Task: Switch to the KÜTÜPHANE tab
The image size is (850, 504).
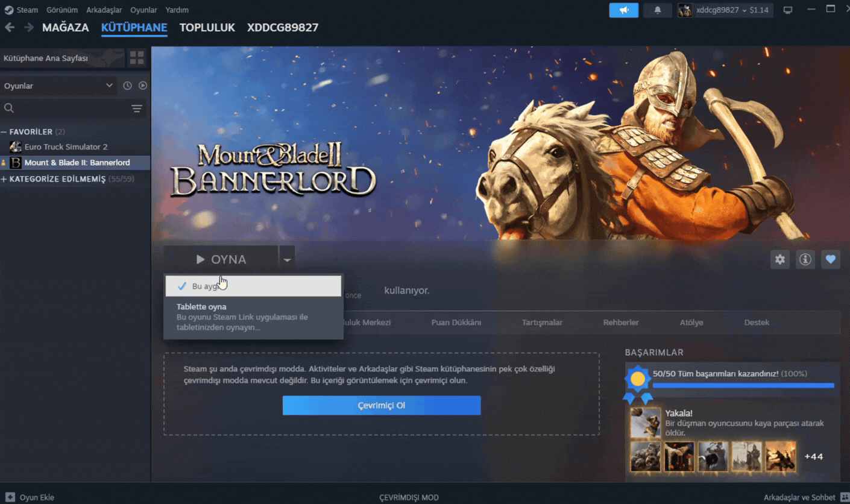Action: coord(134,27)
